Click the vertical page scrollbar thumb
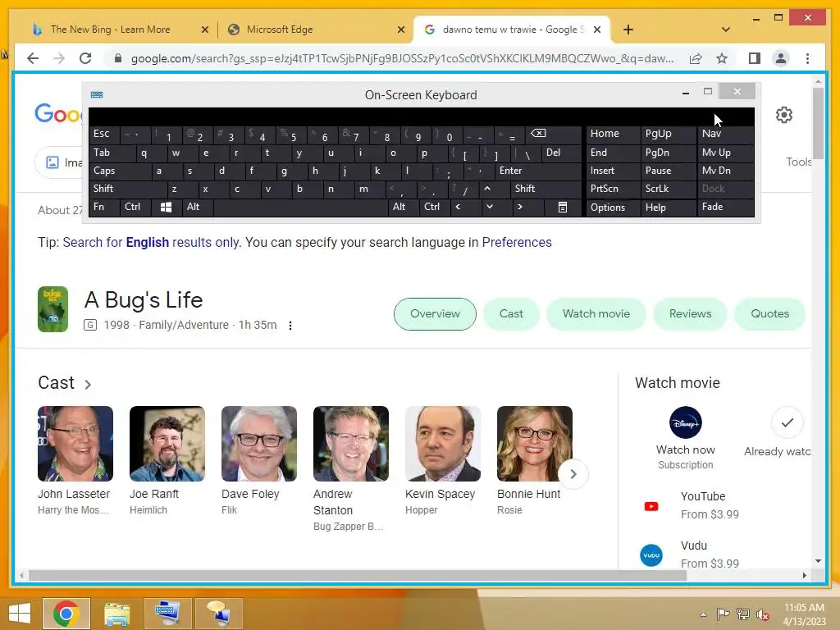Image resolution: width=840 pixels, height=630 pixels. (818, 123)
